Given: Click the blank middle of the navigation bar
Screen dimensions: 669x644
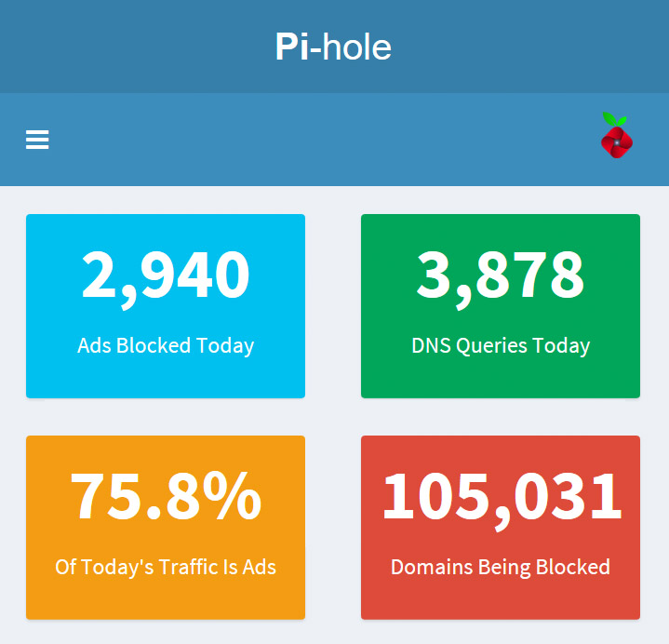Looking at the screenshot, I should [326, 140].
